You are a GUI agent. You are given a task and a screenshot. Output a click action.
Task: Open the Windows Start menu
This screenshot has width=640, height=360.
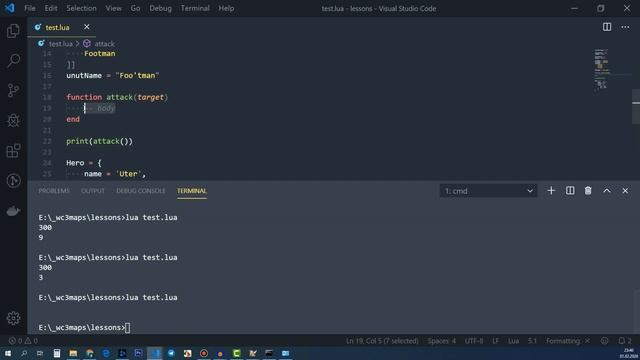click(8, 353)
